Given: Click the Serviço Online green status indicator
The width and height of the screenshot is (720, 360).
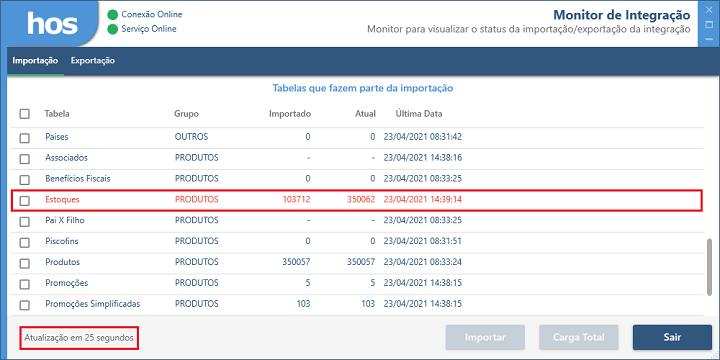Looking at the screenshot, I should tap(112, 29).
